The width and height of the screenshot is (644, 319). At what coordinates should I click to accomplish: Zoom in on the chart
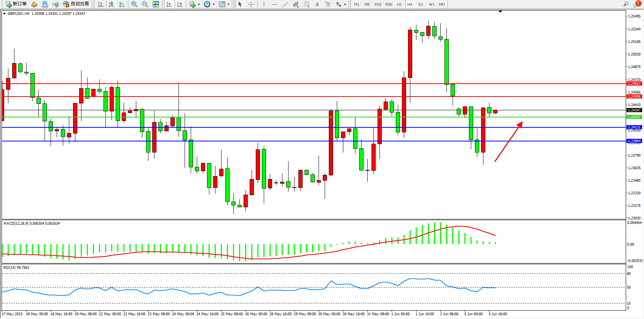pyautogui.click(x=134, y=4)
